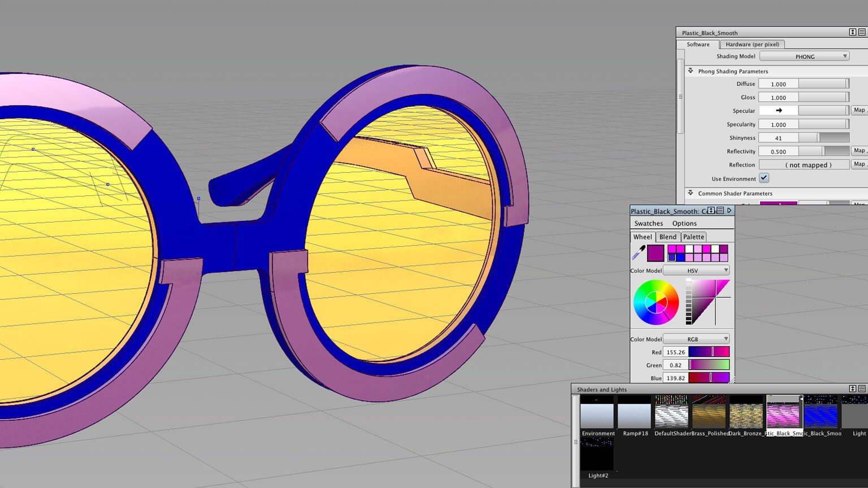Toggle the Use Environment checkbox
Viewport: 868px width, 488px height.
coord(764,178)
